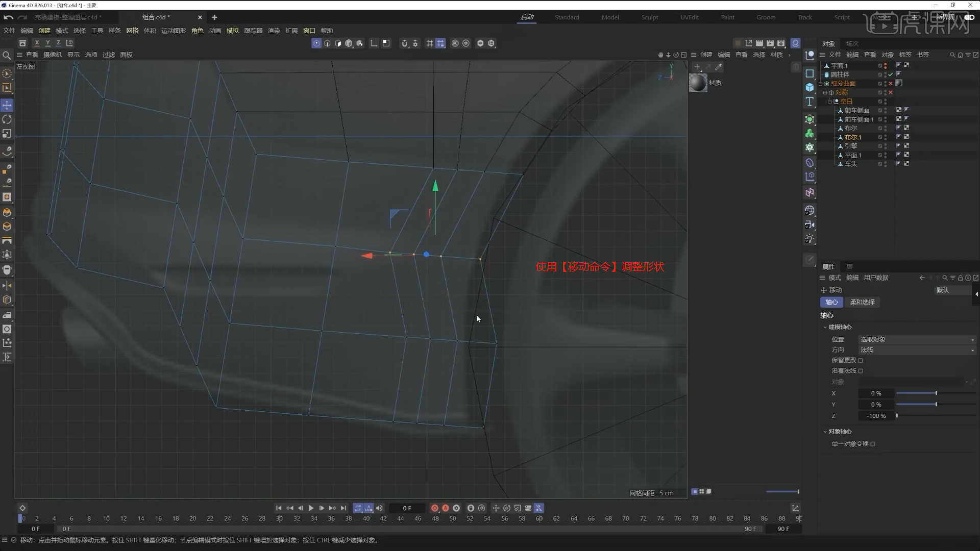
Task: Switch to Points mode icon in top toolbar
Action: pos(316,43)
